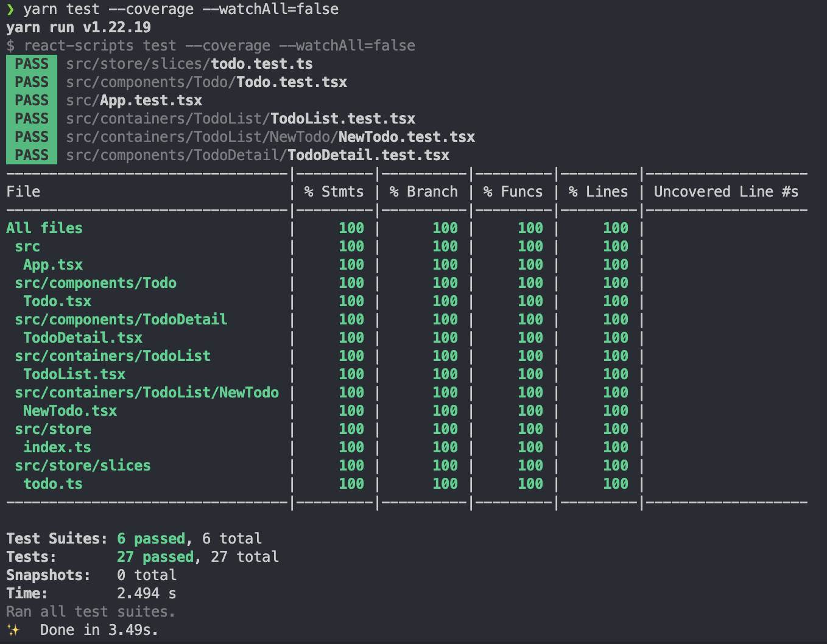Click % Stmts value for All files
Viewport: 827px width, 644px height.
click(x=351, y=228)
